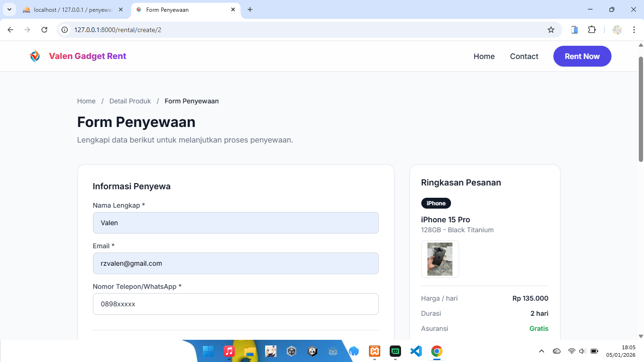644x362 pixels.
Task: Open the tab search dropdown arrow
Action: tap(9, 9)
